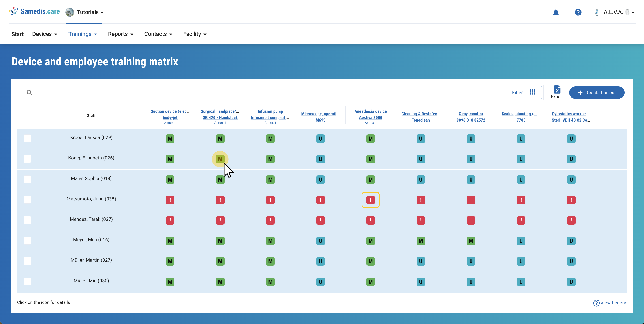Image resolution: width=644 pixels, height=324 pixels.
Task: Click Kroos Larissa's blue U under Microscope
Action: pyautogui.click(x=320, y=139)
